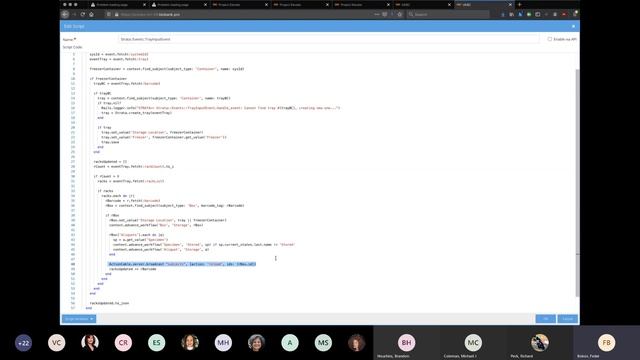The height and width of the screenshot is (360, 640).
Task: Bookmark this page with the star icon
Action: click(x=400, y=14)
